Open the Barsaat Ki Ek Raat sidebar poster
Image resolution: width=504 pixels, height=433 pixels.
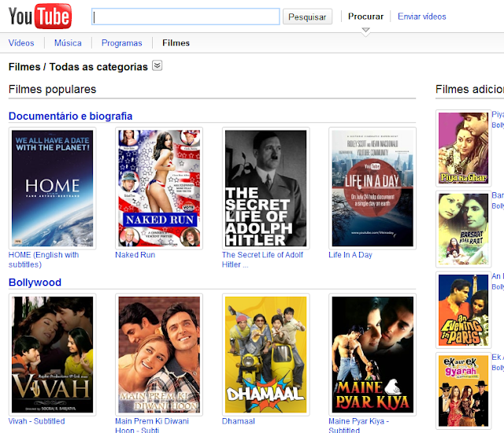(x=463, y=229)
